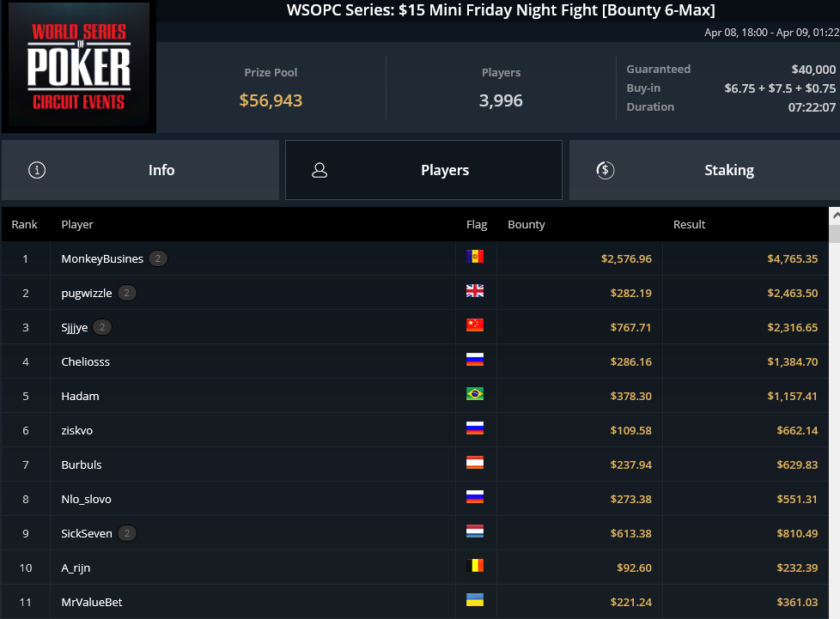Sort by the Result column header
Screen dimensions: 840x619
click(x=689, y=224)
